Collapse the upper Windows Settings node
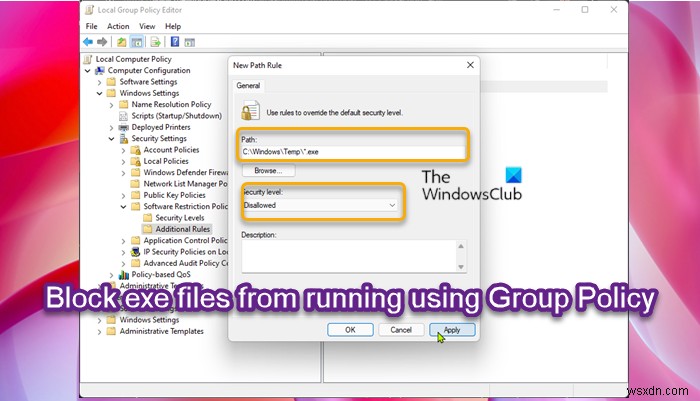Viewport: 700px width, 401px height. (x=100, y=93)
